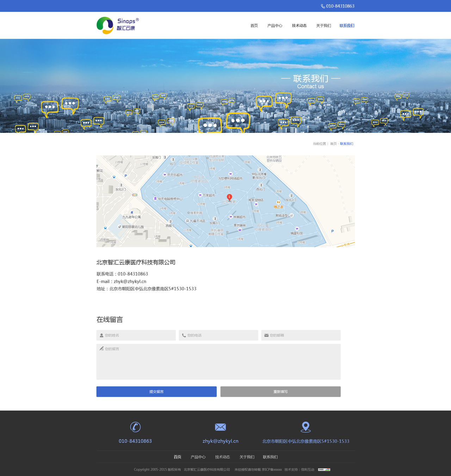Click the red map location pin

(x=229, y=197)
